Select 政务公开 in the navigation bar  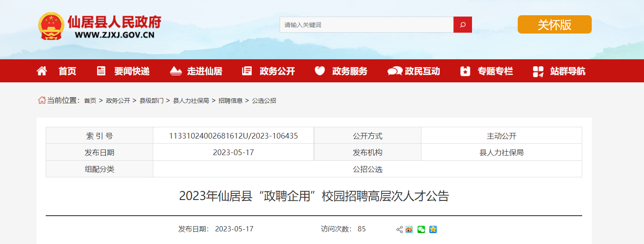coord(277,71)
